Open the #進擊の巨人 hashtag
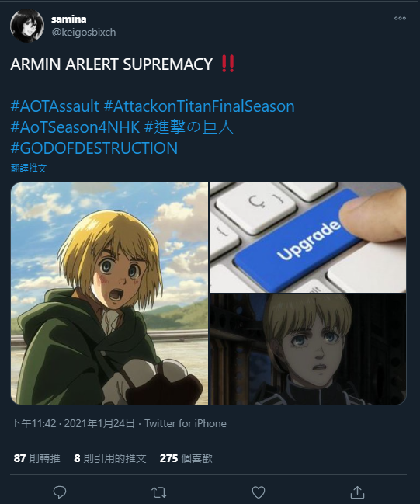This screenshot has width=420, height=504. click(x=189, y=127)
